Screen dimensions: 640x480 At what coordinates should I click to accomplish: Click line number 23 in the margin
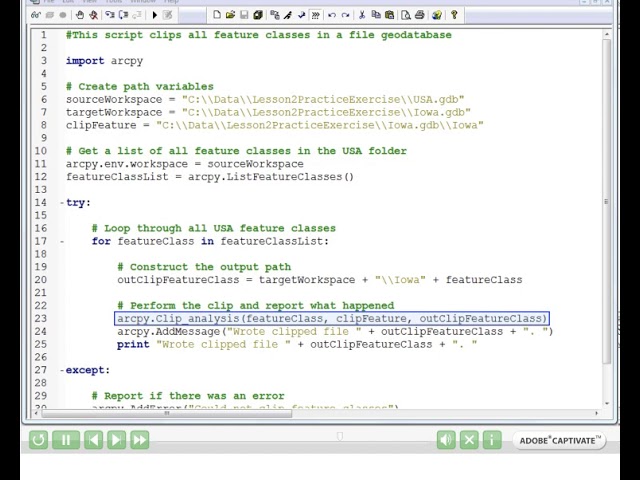41,318
